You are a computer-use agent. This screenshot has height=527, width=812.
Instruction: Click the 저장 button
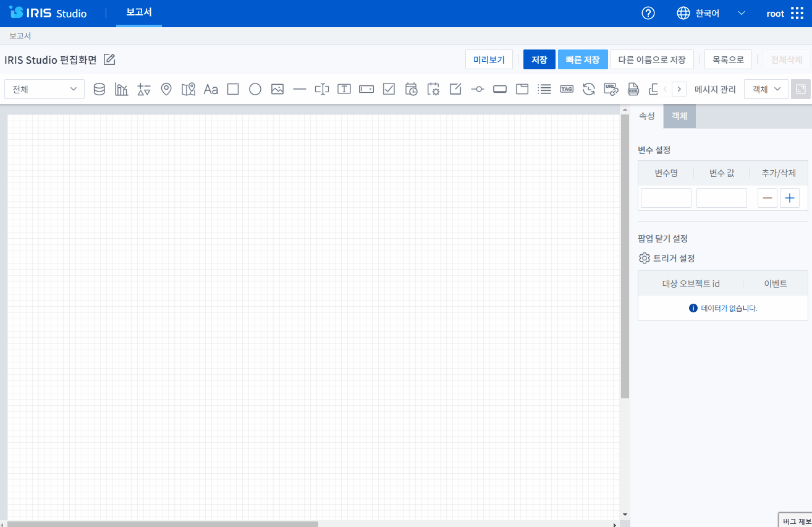click(539, 59)
